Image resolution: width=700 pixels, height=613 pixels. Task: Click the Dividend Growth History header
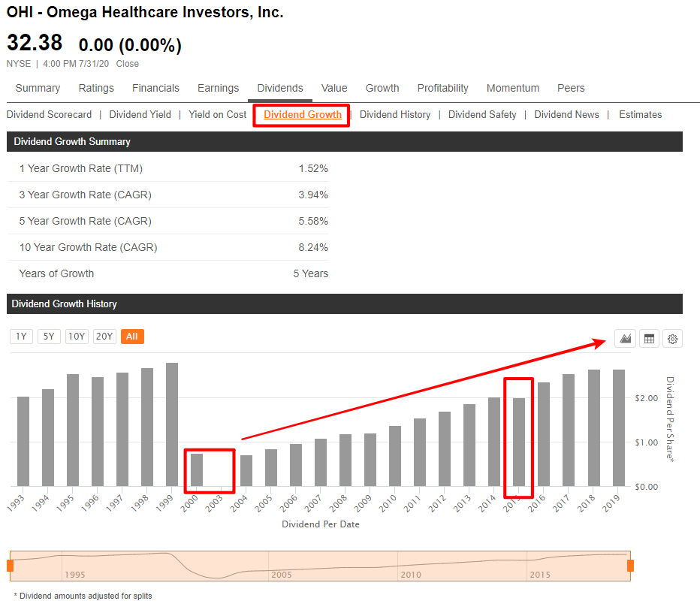(x=345, y=304)
